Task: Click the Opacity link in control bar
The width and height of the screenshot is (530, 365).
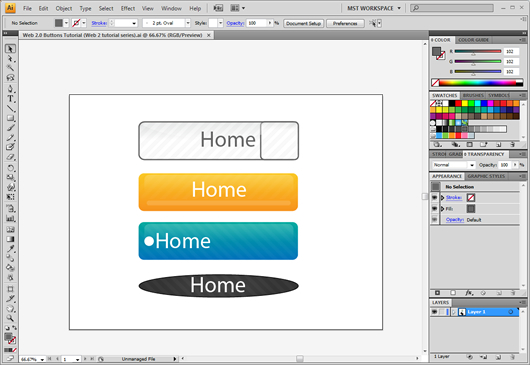Action: coord(235,23)
